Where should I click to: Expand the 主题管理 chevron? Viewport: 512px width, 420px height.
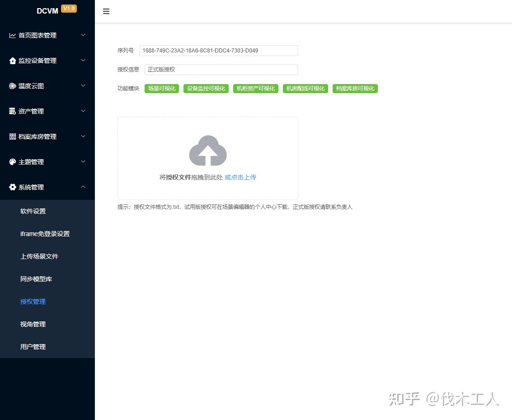pyautogui.click(x=83, y=162)
